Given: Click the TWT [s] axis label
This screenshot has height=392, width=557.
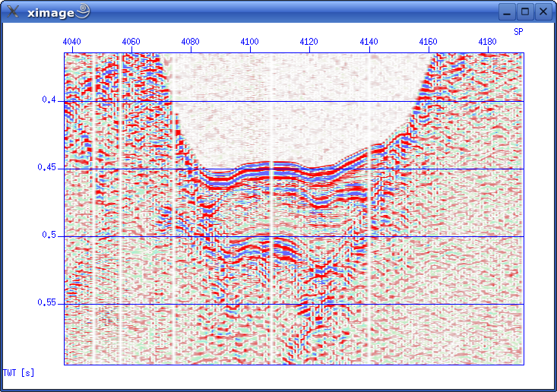Looking at the screenshot, I should coord(19,373).
